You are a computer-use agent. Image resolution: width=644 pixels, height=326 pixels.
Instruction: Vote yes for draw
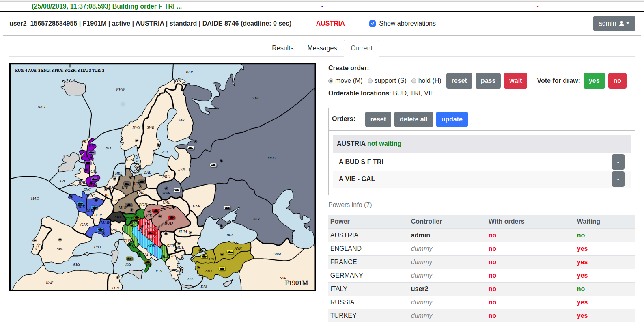[594, 81]
